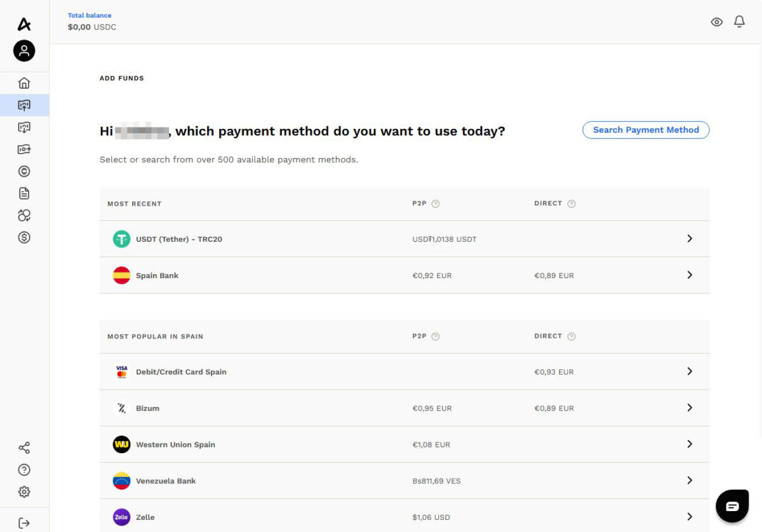Open the Send money sidebar icon
The height and width of the screenshot is (532, 762).
coord(24,150)
